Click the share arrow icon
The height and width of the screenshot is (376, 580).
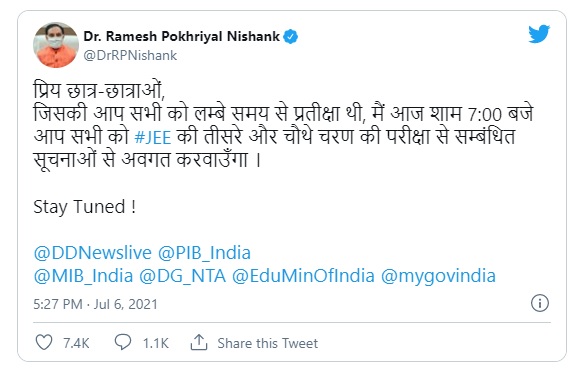point(199,342)
